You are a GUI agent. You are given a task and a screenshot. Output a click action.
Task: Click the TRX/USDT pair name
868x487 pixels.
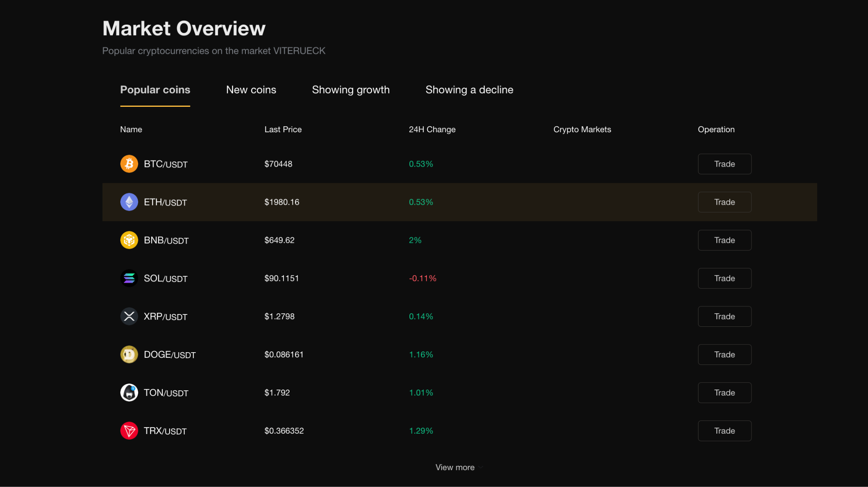[x=165, y=431]
